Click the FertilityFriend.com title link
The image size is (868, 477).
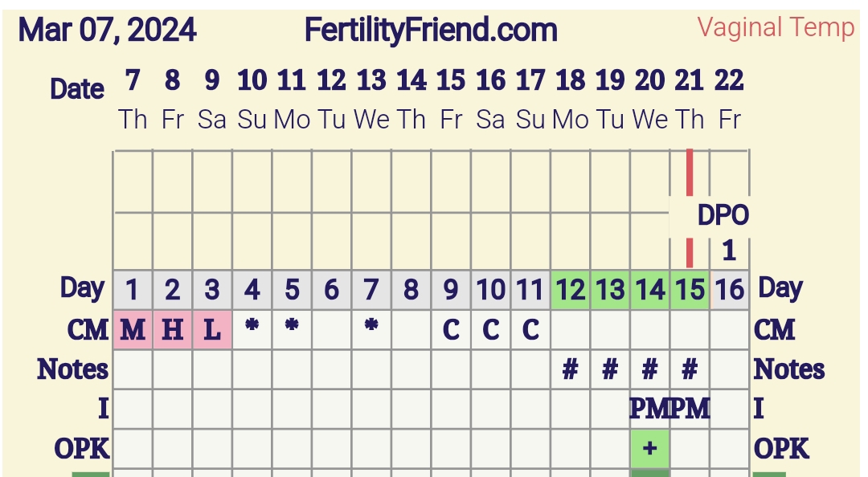tap(431, 31)
